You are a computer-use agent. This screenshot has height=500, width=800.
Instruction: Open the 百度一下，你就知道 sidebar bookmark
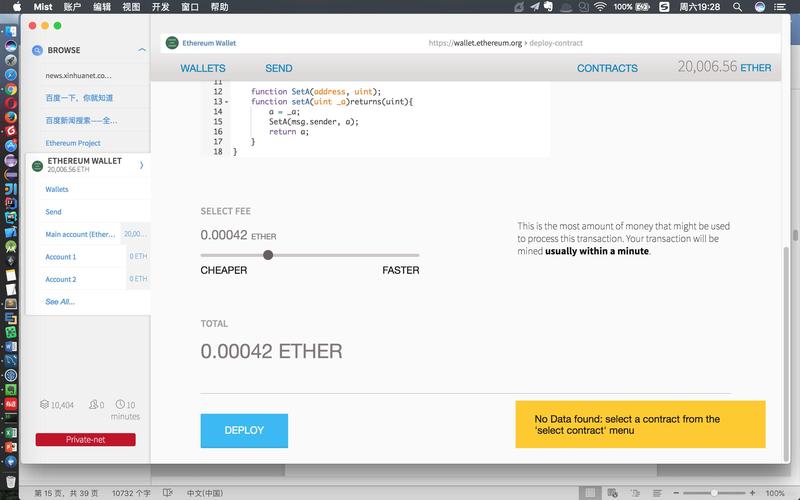(x=79, y=98)
